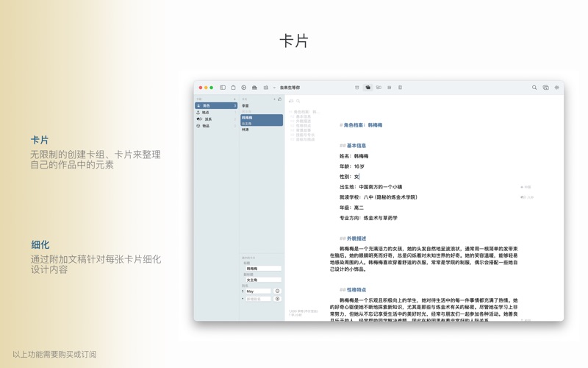
Task: Click the outline icon above the headings list
Action: pyautogui.click(x=291, y=101)
